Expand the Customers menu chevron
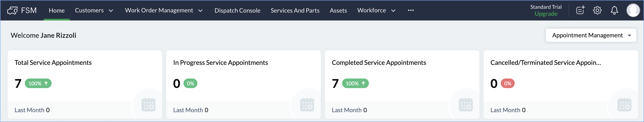 [111, 10]
